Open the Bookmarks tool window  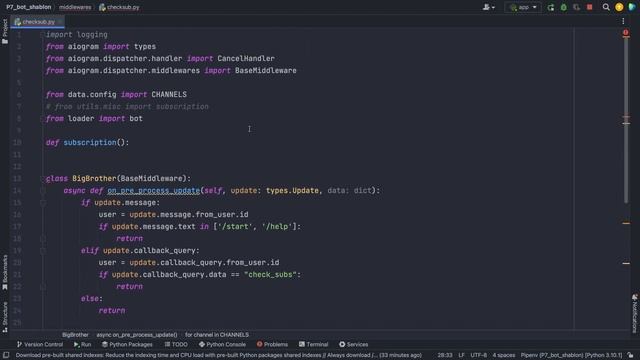tap(4, 273)
